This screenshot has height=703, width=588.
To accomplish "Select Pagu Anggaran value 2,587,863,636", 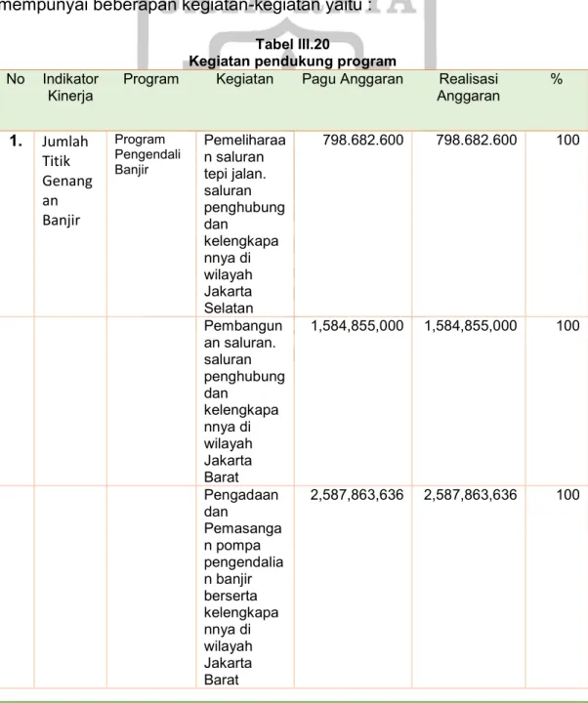I will [357, 495].
